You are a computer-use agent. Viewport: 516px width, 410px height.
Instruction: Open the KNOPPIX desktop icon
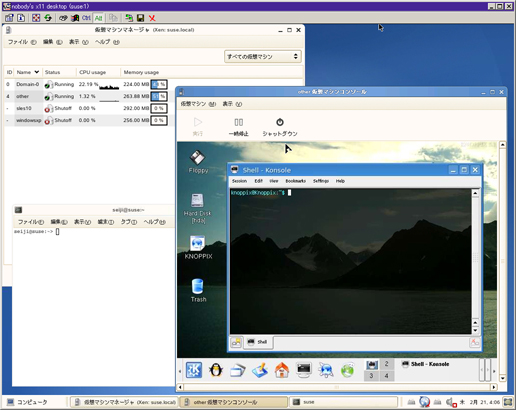(x=198, y=247)
